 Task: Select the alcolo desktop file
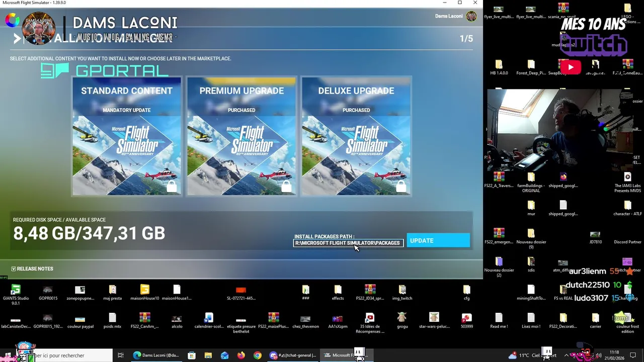(177, 321)
